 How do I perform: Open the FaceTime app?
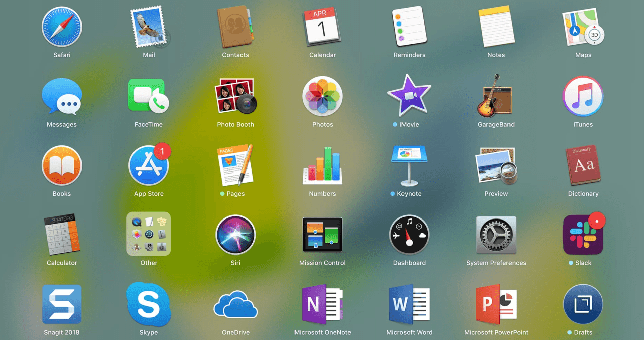point(149,96)
